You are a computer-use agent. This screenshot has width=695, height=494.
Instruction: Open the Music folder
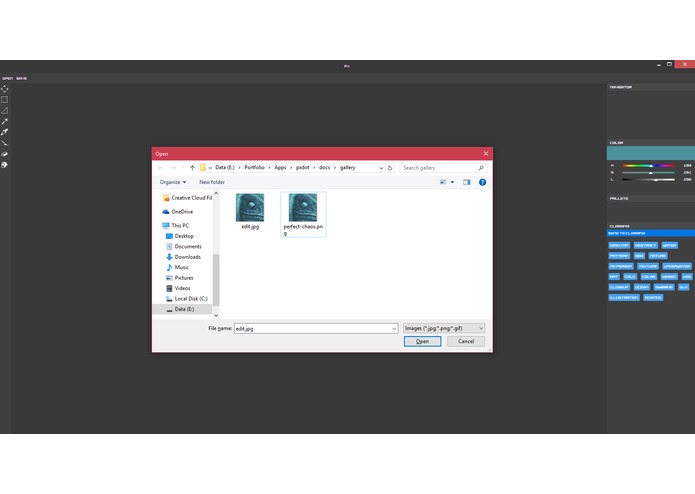(x=178, y=268)
